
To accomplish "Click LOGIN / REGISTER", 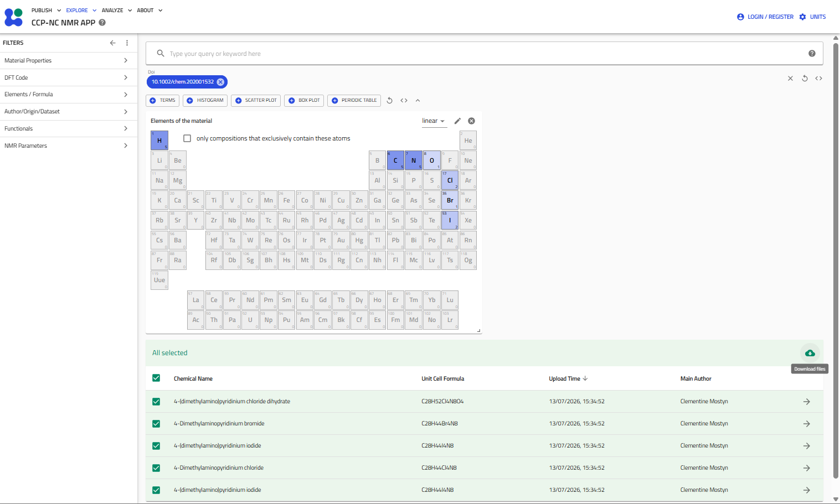I will (x=765, y=17).
